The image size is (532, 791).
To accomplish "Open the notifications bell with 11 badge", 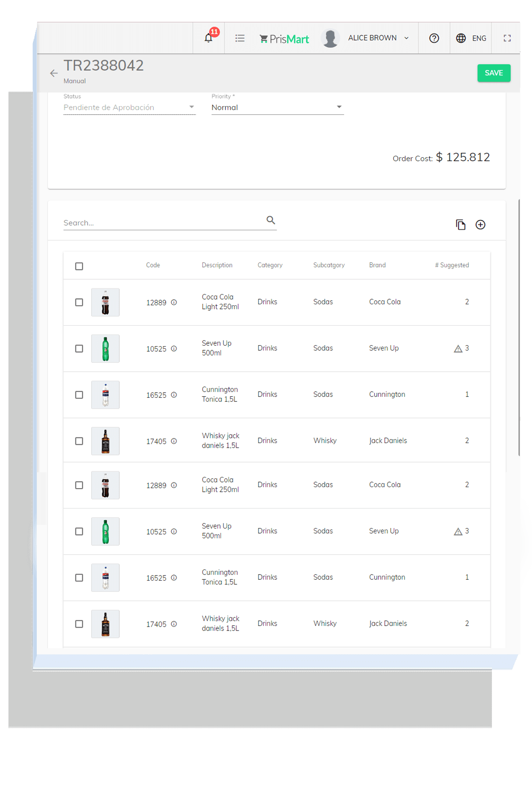I will coord(209,38).
